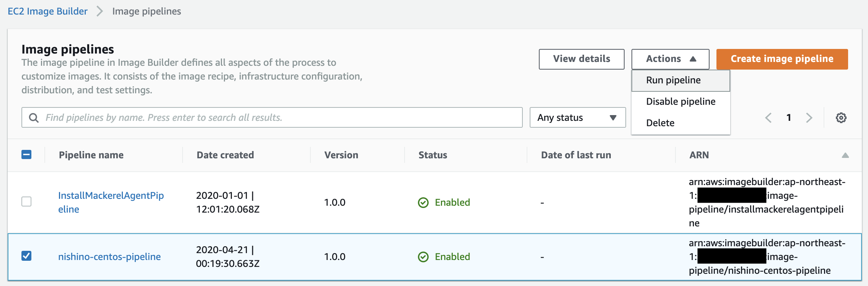Click the Status column header
868x286 pixels.
432,155
